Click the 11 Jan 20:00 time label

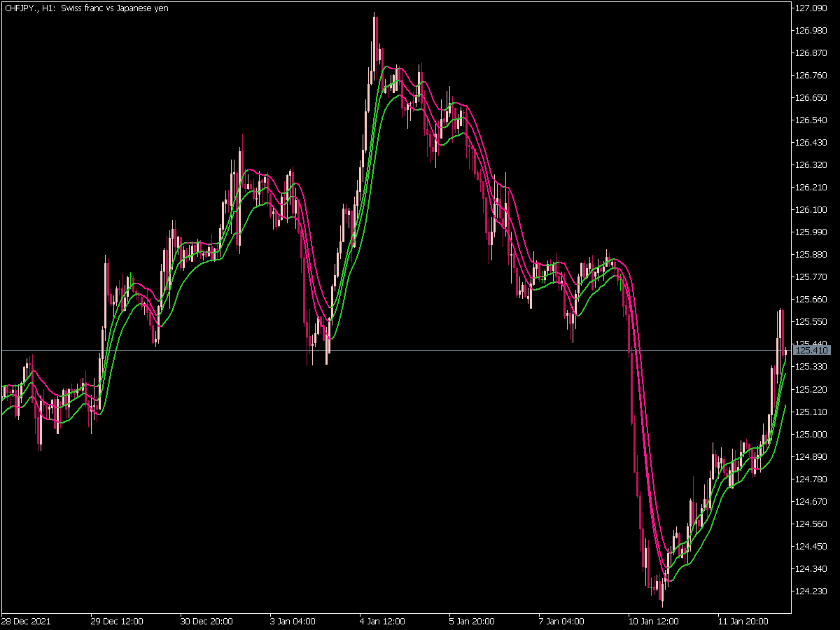pos(743,622)
